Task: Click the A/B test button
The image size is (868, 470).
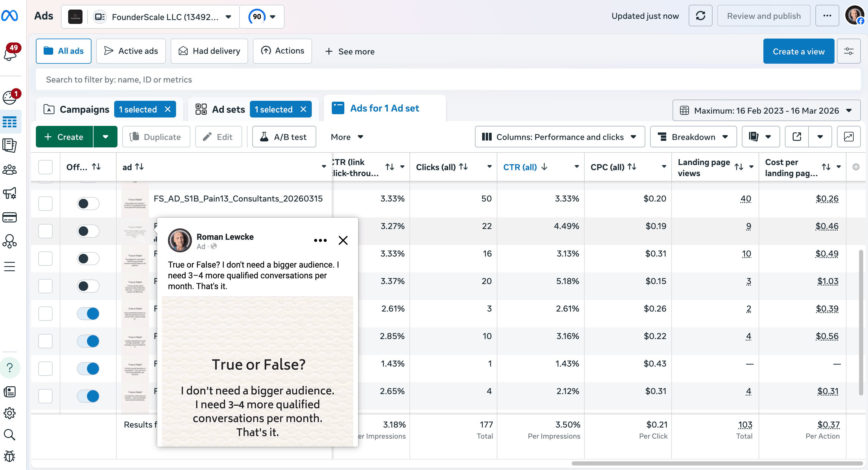Action: pyautogui.click(x=284, y=137)
